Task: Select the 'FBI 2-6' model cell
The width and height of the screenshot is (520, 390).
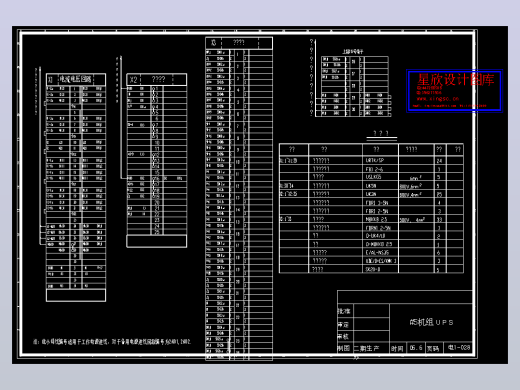Action: point(374,169)
